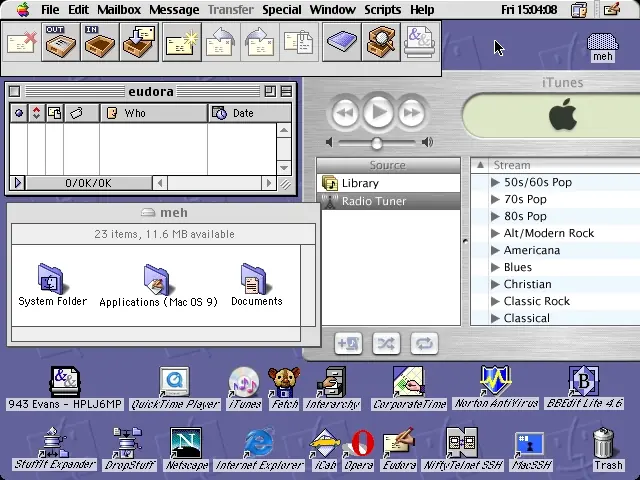Click the iTunes volume slider knob
Viewport: 640px width, 480px height.
377,143
